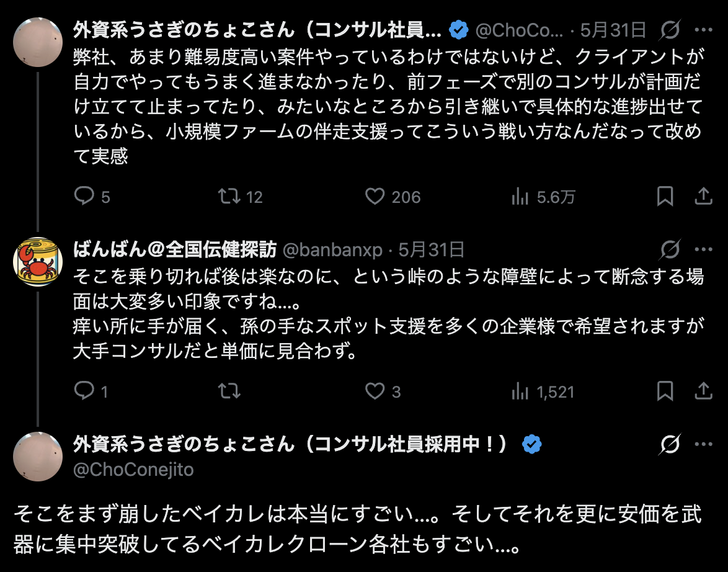
Task: Open the @ChoConejito handle on bottom tweet
Action: point(133,470)
